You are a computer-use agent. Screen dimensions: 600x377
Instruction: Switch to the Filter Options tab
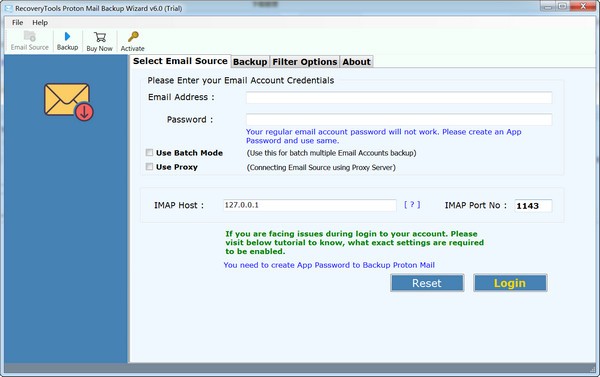[x=305, y=62]
